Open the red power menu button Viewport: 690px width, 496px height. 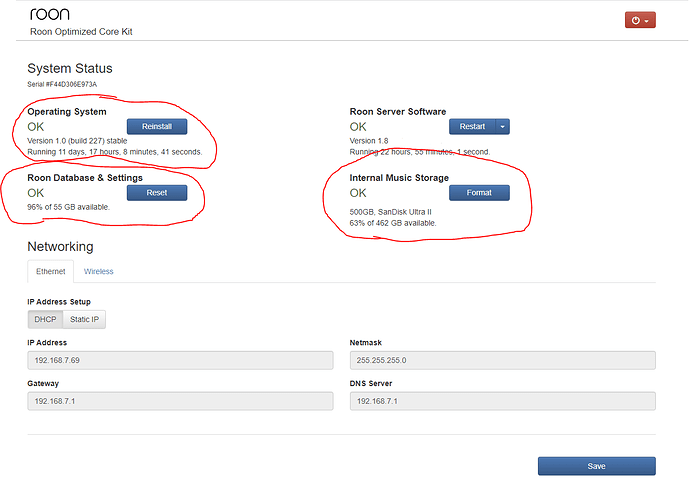tap(640, 20)
